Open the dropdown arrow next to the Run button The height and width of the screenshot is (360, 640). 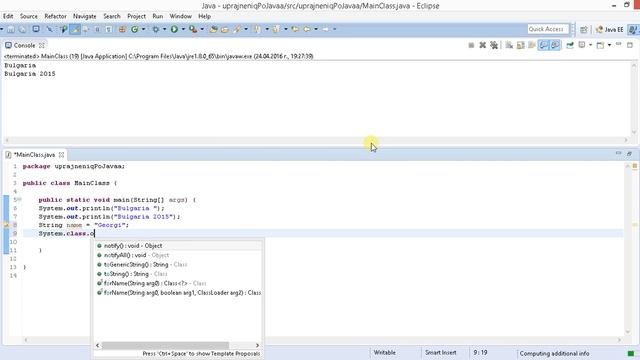[x=183, y=29]
